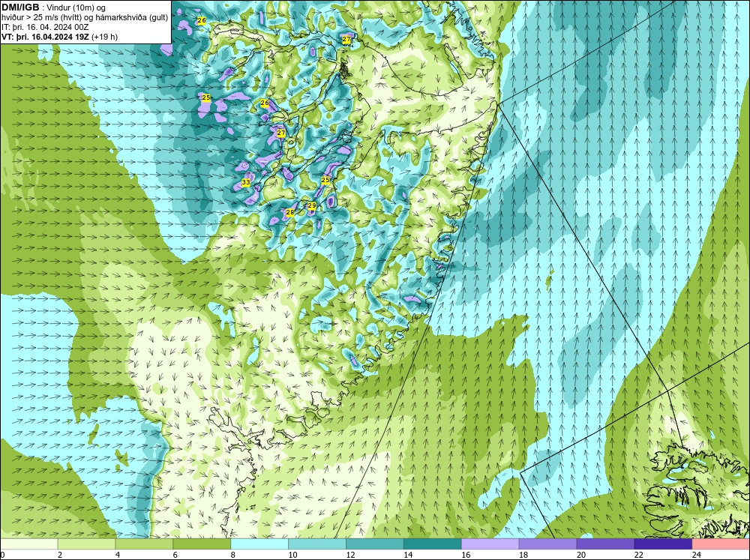
Task: Click the pink above-24 m/s legend swatch
Action: (x=721, y=544)
